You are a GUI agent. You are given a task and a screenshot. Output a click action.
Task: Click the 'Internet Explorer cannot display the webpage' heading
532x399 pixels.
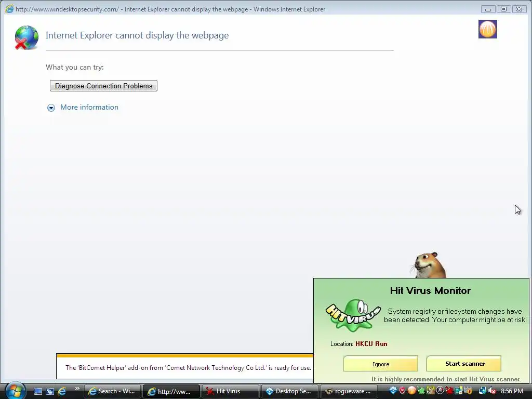[137, 35]
